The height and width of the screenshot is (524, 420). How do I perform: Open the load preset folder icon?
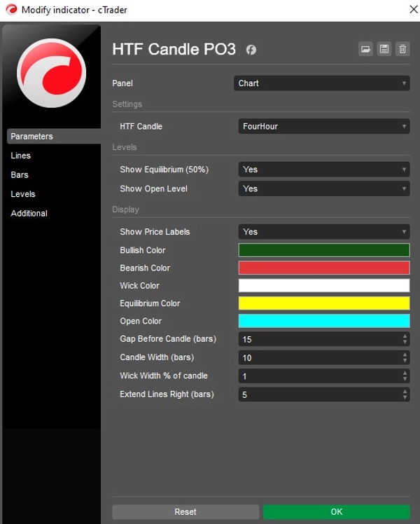click(365, 49)
